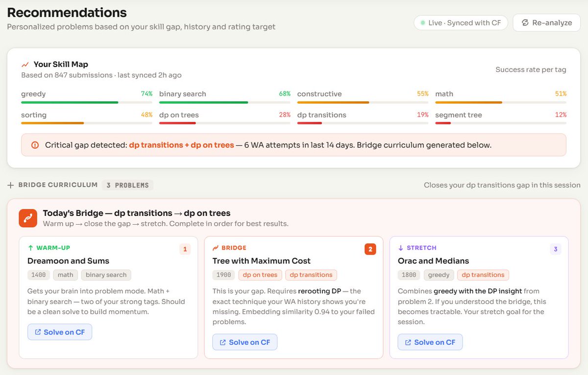The image size is (588, 375).
Task: Click the Recommendations page heading
Action: 67,12
